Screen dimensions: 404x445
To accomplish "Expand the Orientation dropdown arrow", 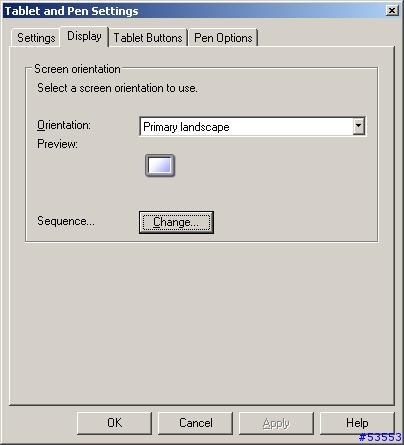I will point(358,126).
